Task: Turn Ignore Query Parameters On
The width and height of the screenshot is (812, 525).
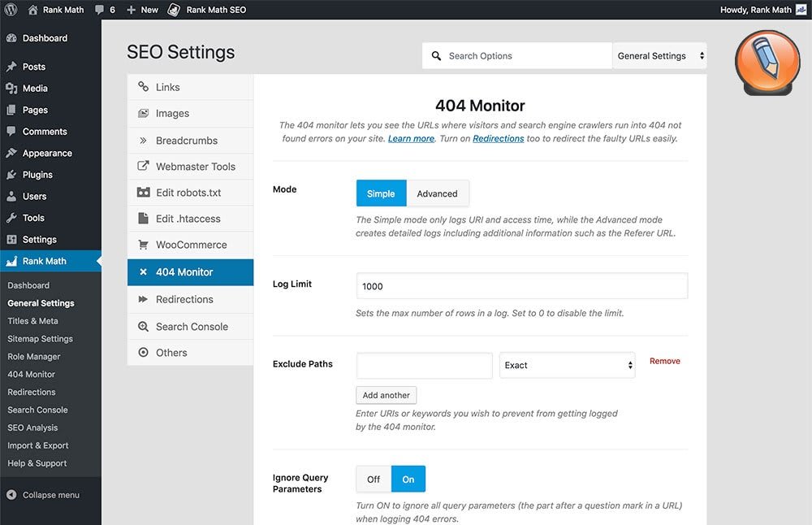Action: [408, 479]
